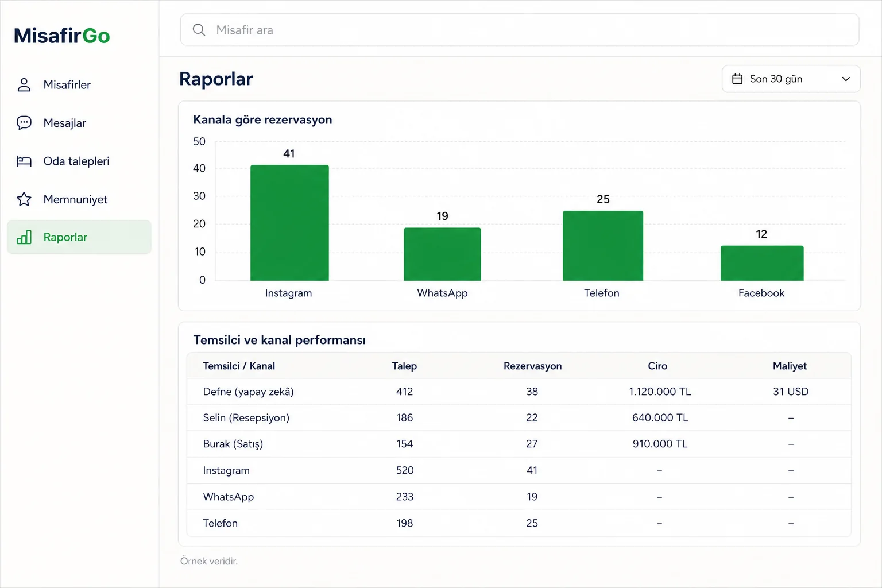The image size is (882, 588).
Task: Click the 910.000 TL ciro value
Action: (x=660, y=444)
